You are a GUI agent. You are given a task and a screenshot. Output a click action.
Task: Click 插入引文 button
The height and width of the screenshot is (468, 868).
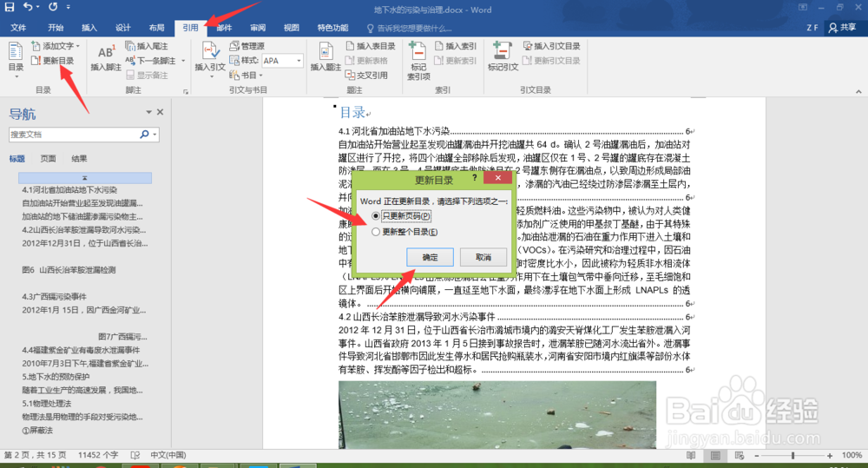210,59
